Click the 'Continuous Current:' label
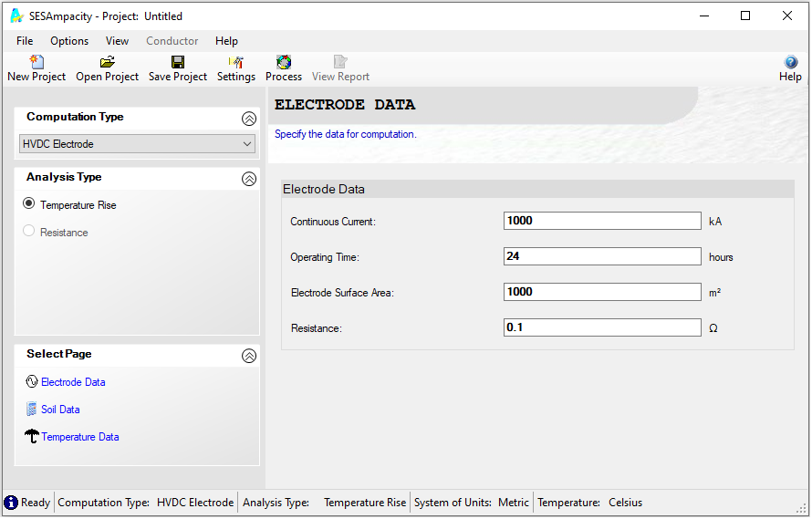 [x=333, y=222]
